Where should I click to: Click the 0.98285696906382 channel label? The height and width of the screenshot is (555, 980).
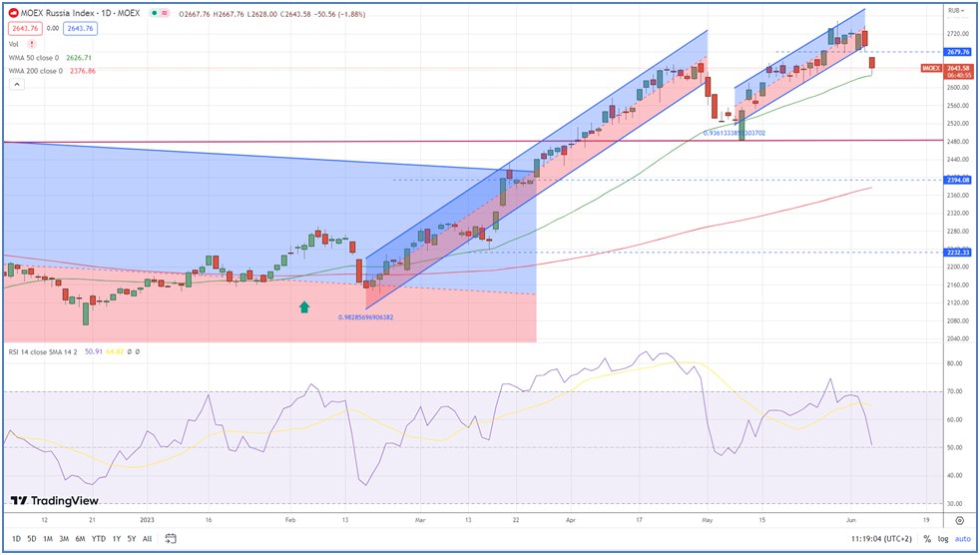[365, 317]
